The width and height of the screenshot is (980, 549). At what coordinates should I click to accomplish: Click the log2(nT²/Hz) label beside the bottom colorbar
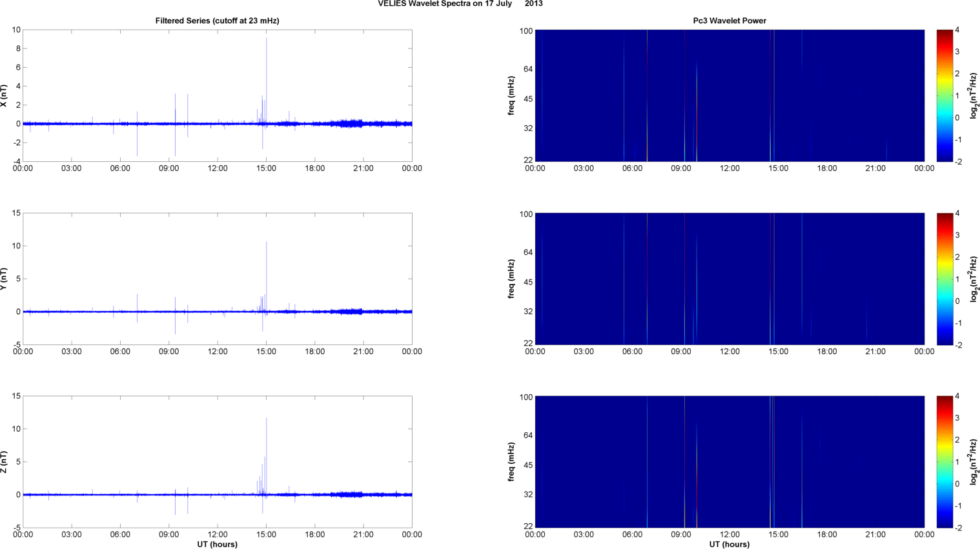click(974, 462)
